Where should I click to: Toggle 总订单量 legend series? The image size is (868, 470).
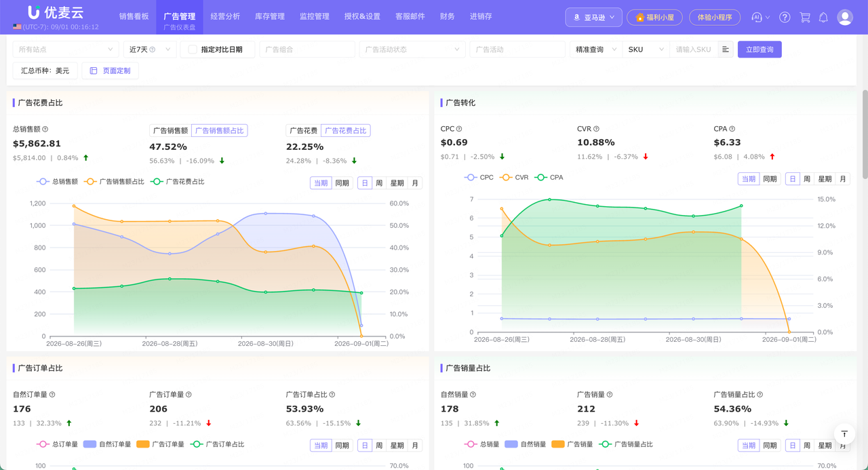pos(56,444)
